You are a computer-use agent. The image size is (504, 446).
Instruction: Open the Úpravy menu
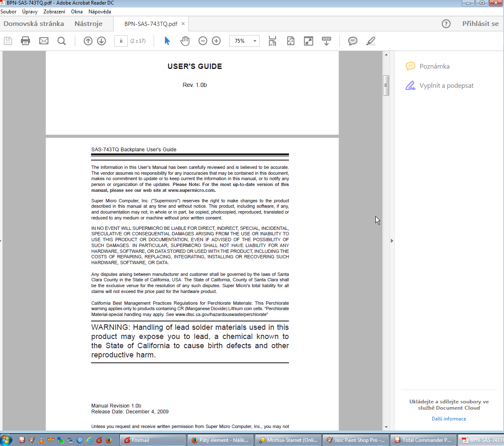[30, 12]
